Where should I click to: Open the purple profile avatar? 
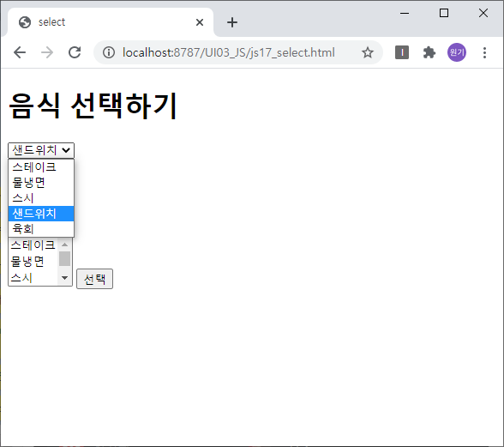tap(456, 52)
